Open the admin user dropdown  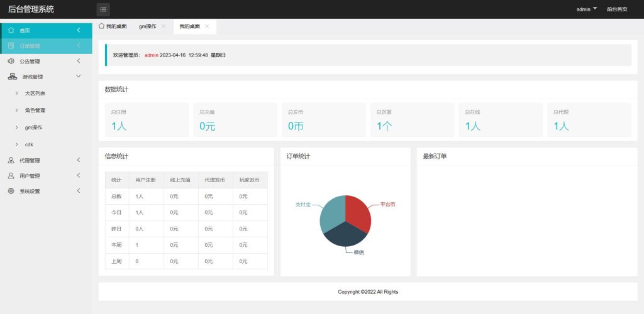(586, 9)
